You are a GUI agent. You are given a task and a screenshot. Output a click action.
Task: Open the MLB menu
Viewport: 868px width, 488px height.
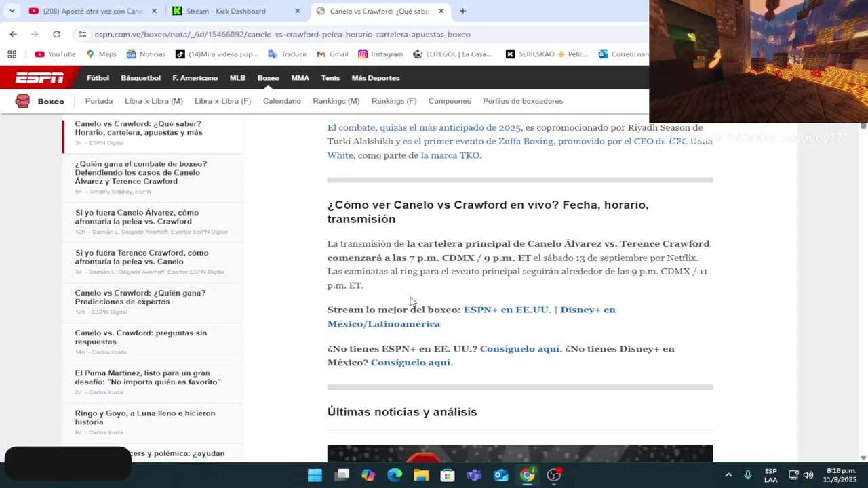237,78
